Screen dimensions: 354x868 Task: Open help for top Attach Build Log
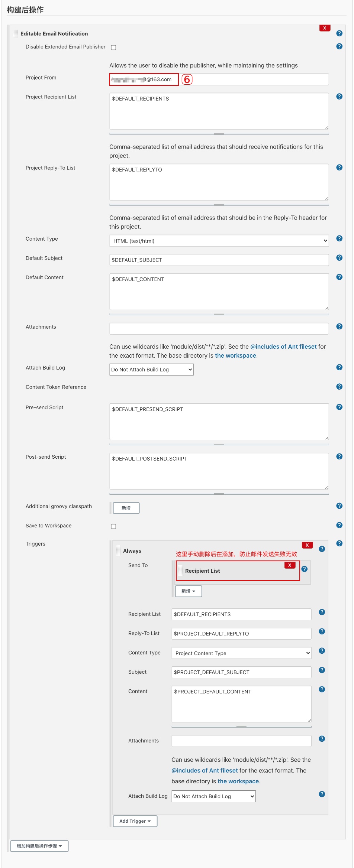(339, 367)
